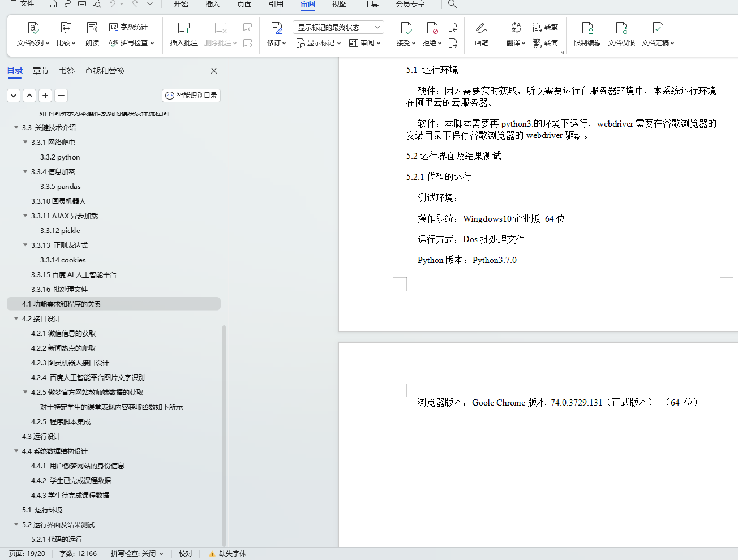This screenshot has width=738, height=560.
Task: Click the up arrow button in outline toolbar
Action: click(29, 96)
